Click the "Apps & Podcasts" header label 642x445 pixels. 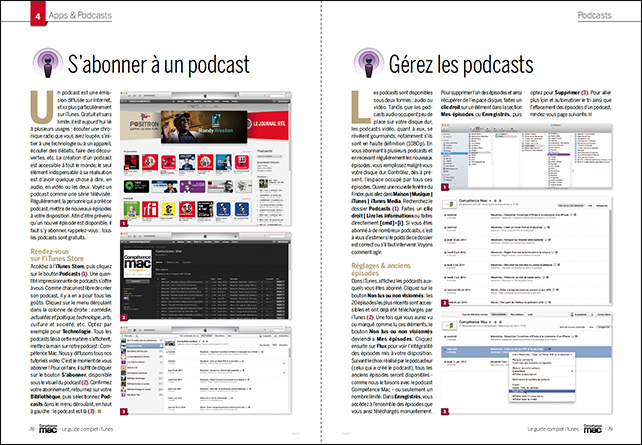[x=54, y=17]
